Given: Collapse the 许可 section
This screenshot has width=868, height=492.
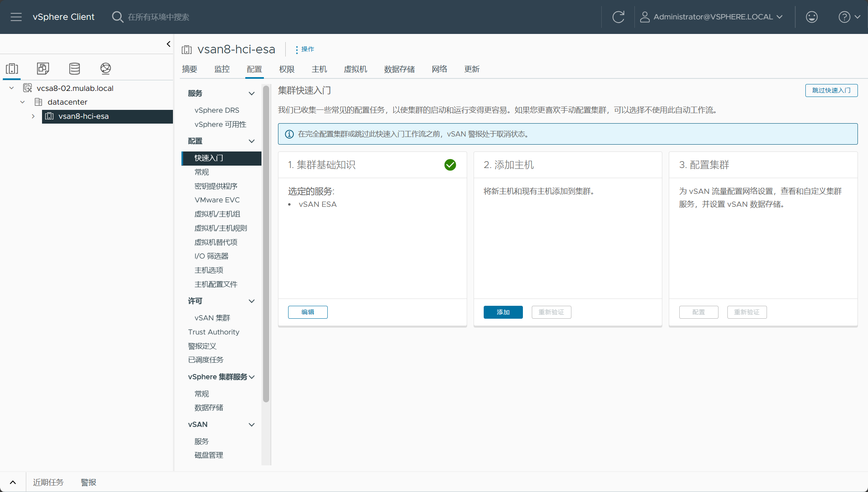Looking at the screenshot, I should pyautogui.click(x=251, y=301).
